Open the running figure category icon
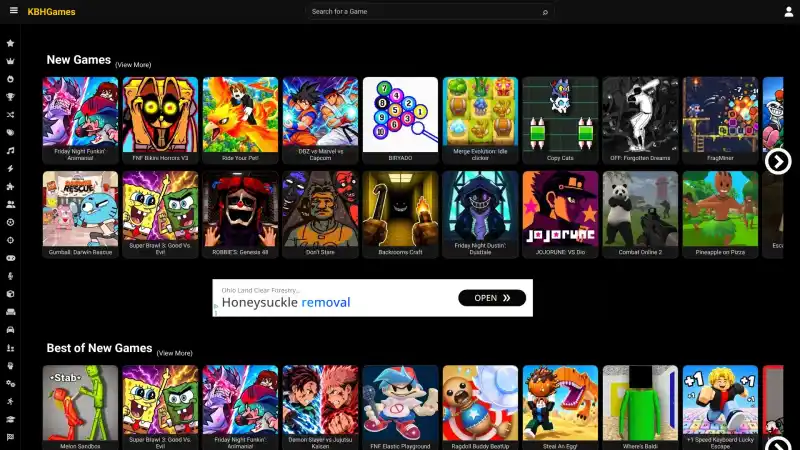 [10, 402]
